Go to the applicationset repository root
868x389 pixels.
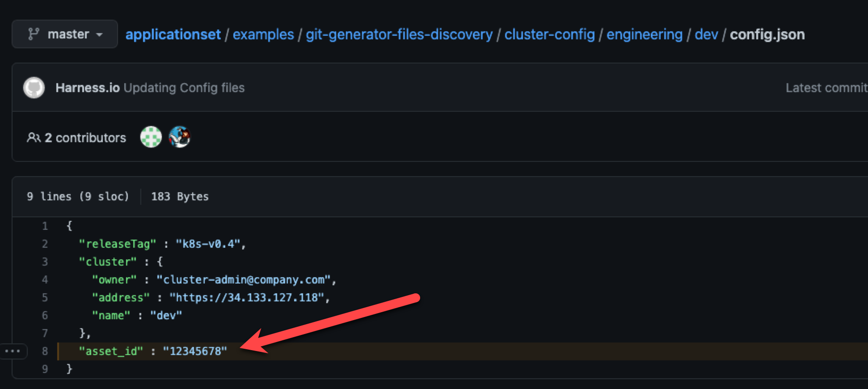click(x=173, y=34)
